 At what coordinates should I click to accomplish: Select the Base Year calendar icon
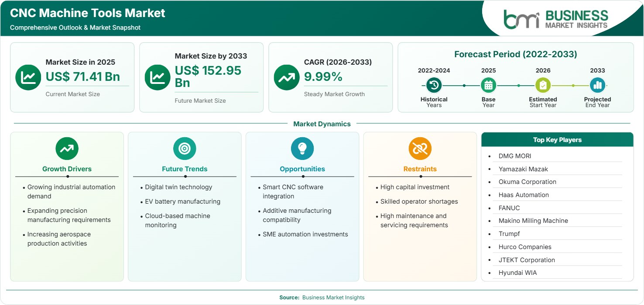click(488, 86)
